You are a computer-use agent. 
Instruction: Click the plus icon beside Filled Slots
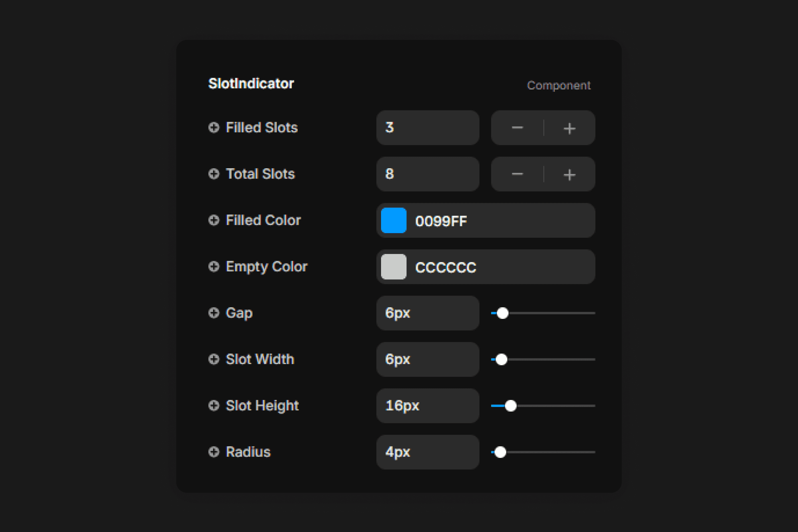(x=214, y=128)
